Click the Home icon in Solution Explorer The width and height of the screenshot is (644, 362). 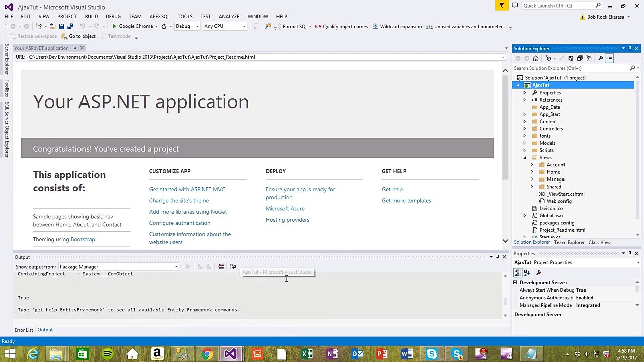536,58
